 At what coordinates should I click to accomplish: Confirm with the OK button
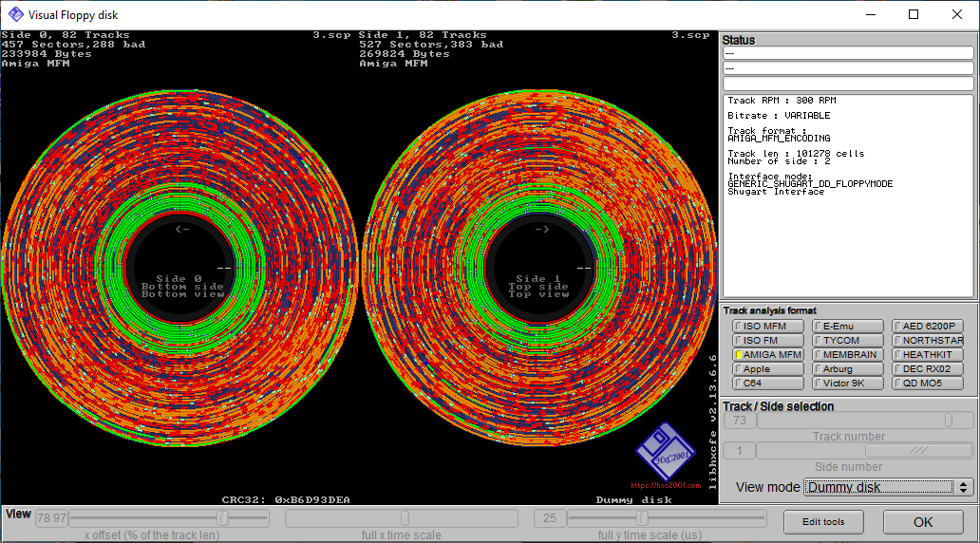(x=923, y=522)
